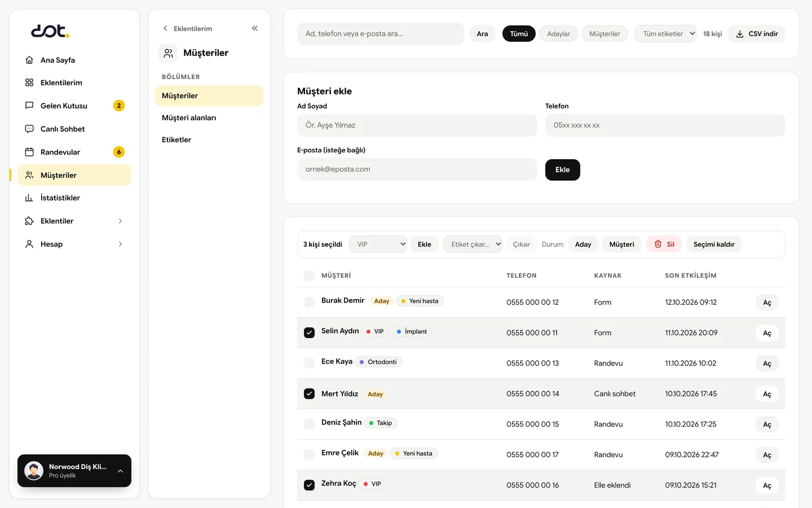Focus E-posta input field
This screenshot has height=508, width=812.
coord(417,169)
